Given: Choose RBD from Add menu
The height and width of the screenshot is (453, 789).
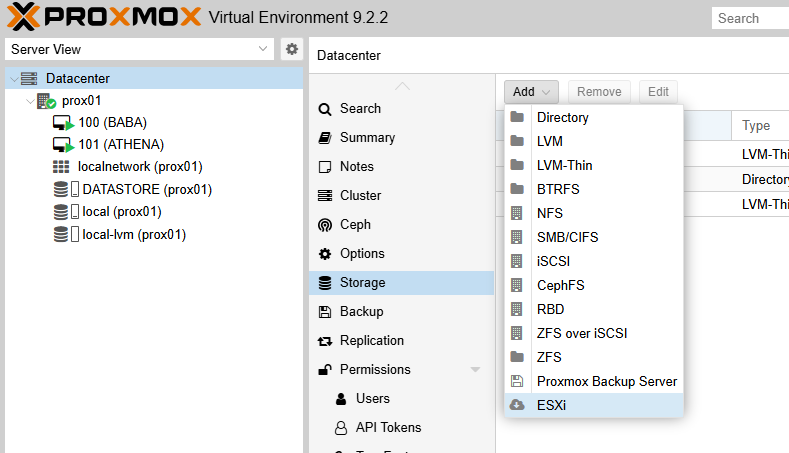Looking at the screenshot, I should click(x=594, y=309).
